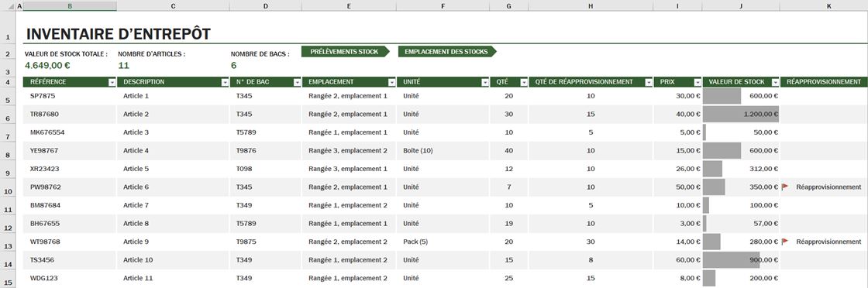The image size is (868, 288).
Task: Select reference cell BH67655
Action: tap(70, 223)
